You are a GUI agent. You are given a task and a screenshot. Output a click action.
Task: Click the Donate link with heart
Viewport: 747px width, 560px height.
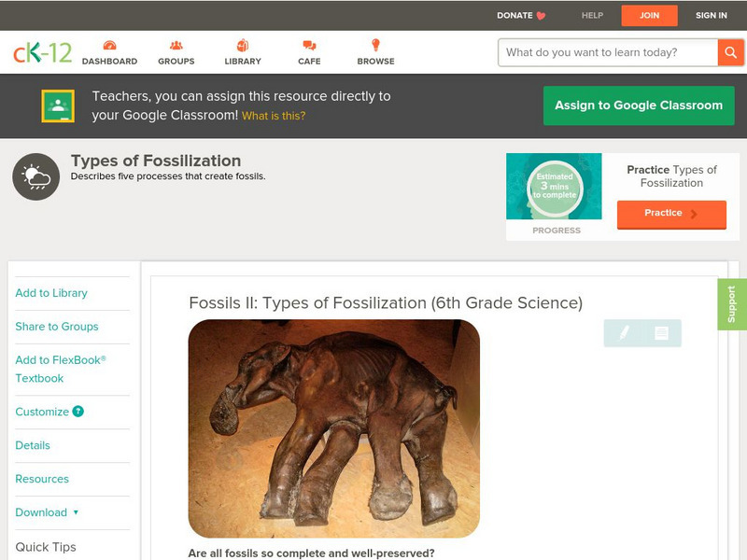click(x=521, y=16)
